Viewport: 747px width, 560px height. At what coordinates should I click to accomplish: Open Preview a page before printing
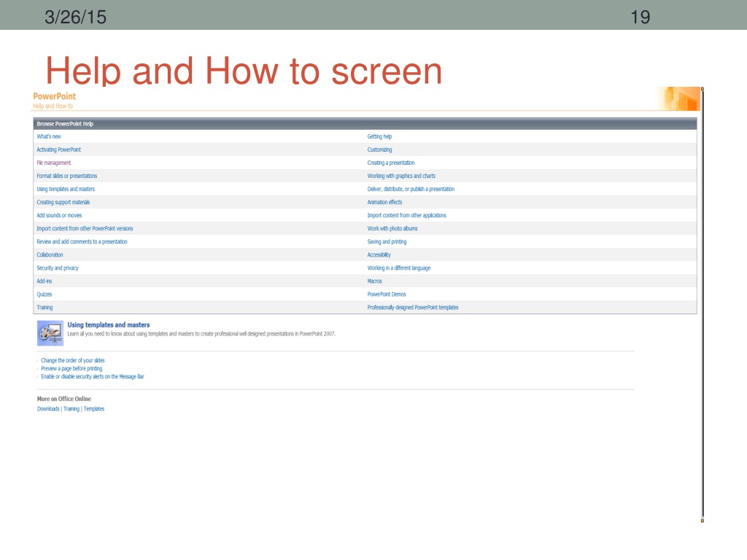coord(71,368)
